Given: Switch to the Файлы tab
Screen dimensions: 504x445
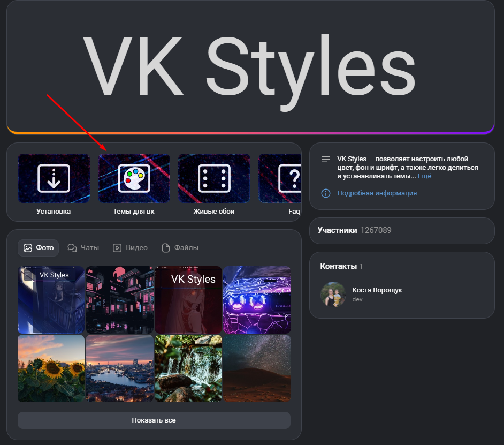Looking at the screenshot, I should coord(180,248).
